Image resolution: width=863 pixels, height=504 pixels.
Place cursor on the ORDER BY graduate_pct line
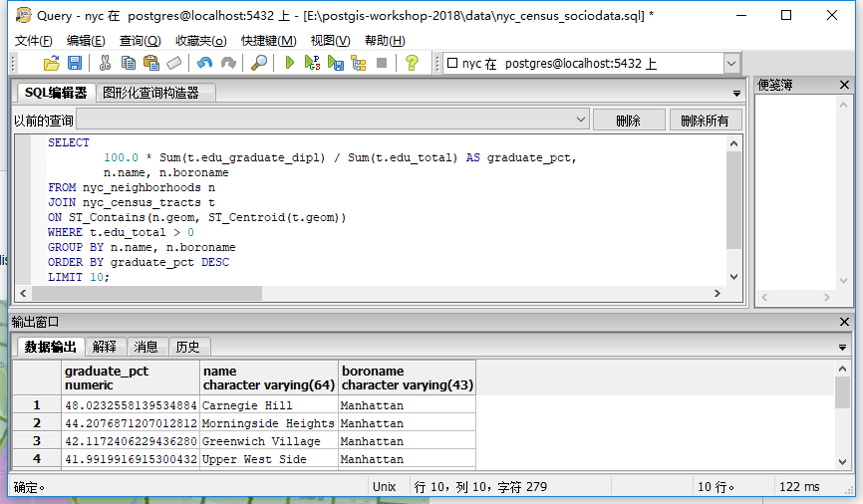pyautogui.click(x=139, y=262)
